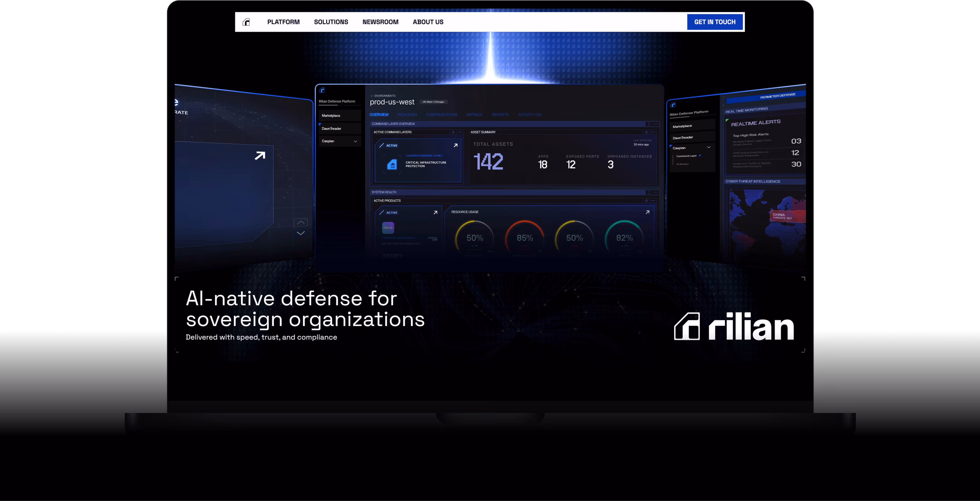The width and height of the screenshot is (980, 501).
Task: Click the Critical Infrastructure Protection building icon
Action: coord(392,165)
